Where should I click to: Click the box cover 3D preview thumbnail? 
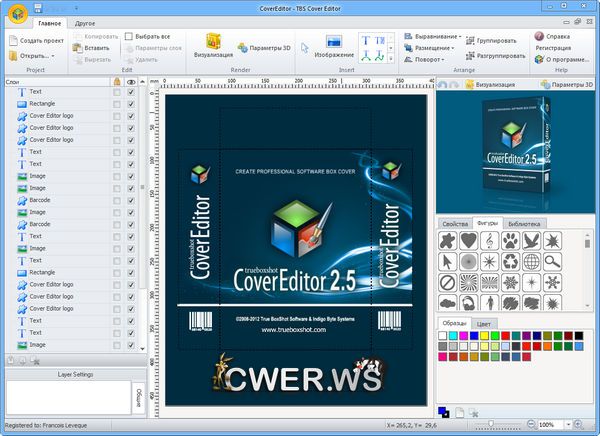tap(517, 151)
